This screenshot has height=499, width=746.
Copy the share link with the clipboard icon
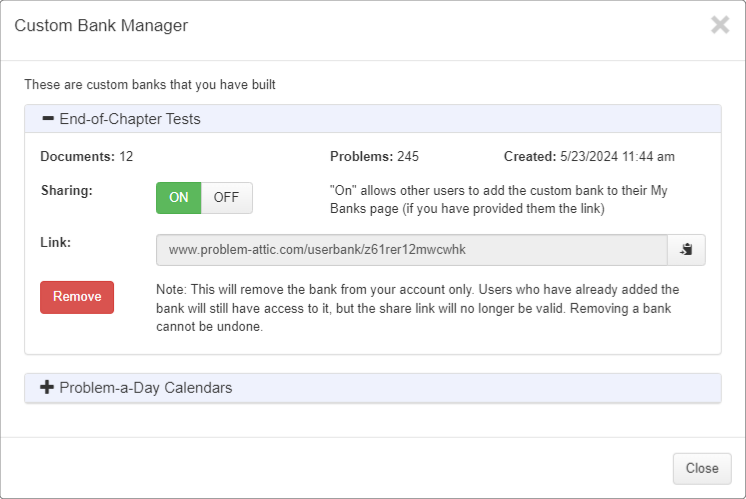687,250
